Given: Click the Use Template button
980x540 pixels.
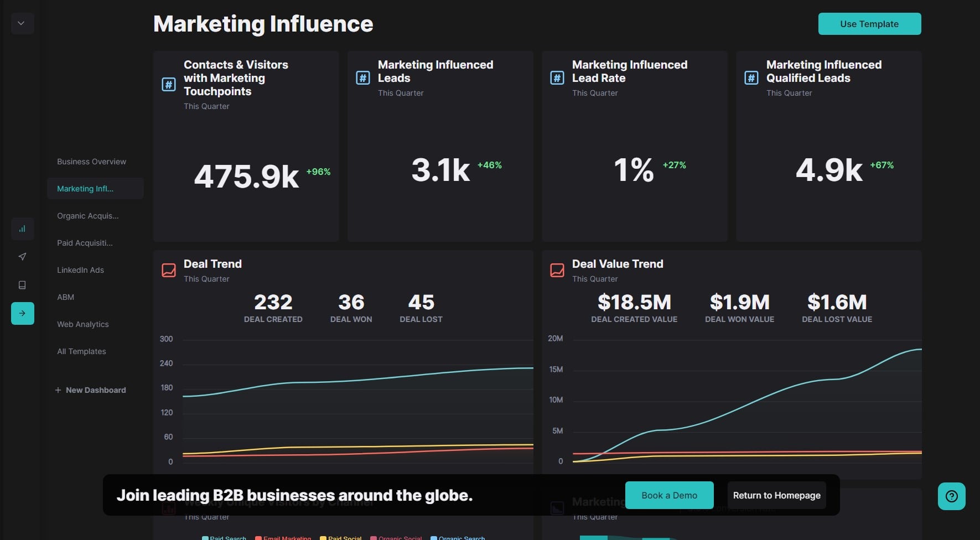Looking at the screenshot, I should tap(869, 24).
